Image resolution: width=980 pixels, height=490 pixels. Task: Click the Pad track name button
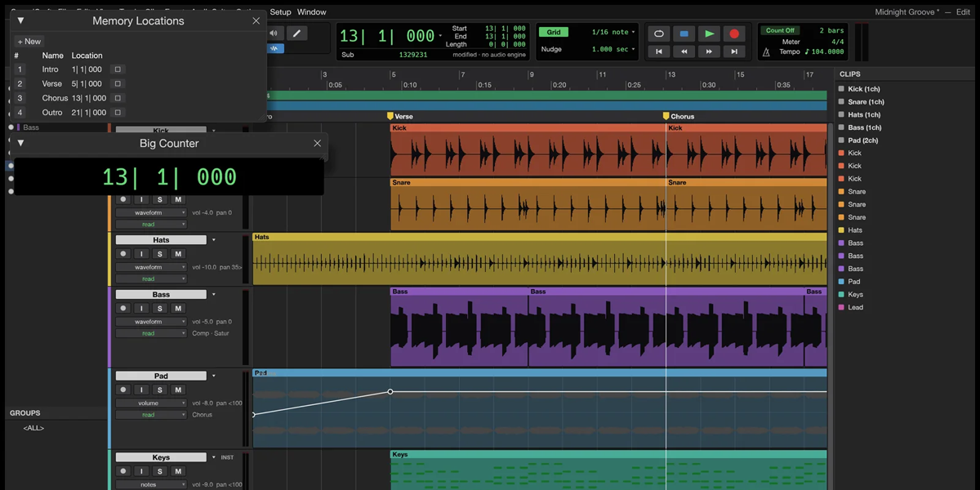click(161, 376)
